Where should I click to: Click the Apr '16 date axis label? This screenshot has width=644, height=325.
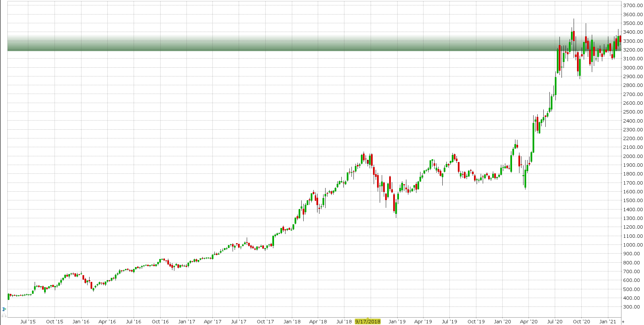[107, 321]
